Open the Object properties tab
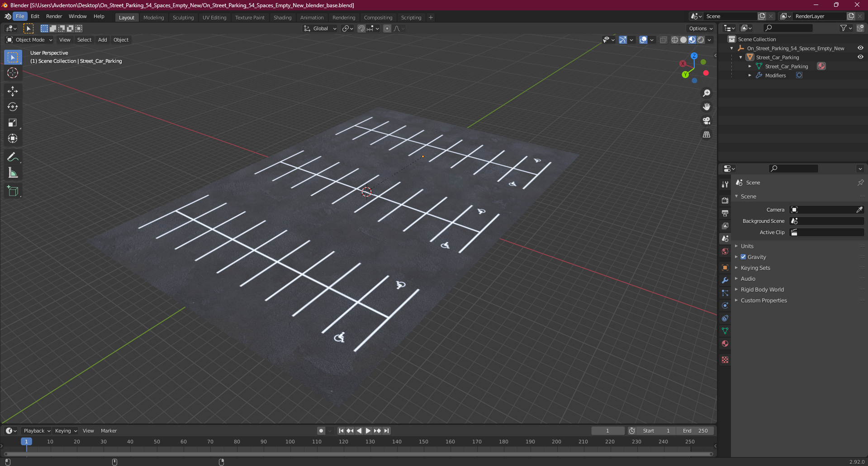Viewport: 868px width, 466px height. point(725,268)
